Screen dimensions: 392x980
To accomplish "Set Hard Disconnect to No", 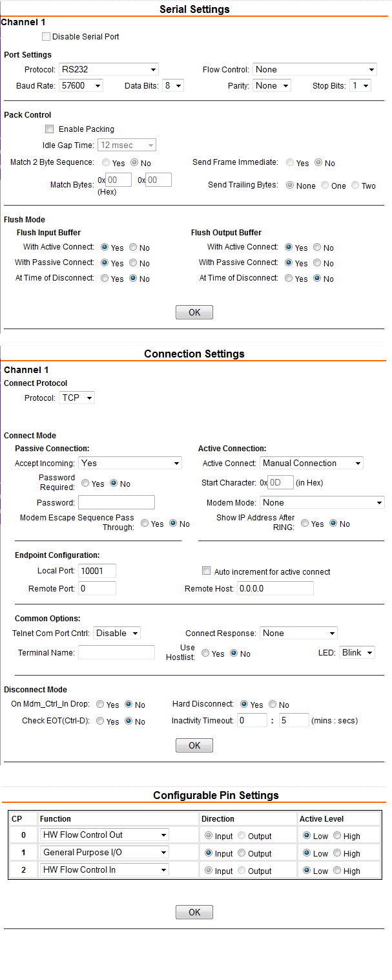I will click(x=273, y=705).
